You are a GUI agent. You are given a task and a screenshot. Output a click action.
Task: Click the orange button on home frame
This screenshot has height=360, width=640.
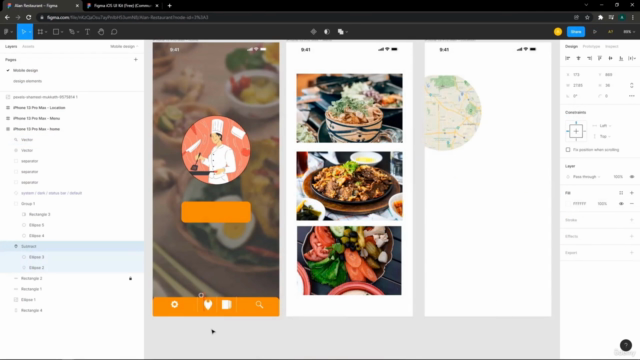point(216,212)
